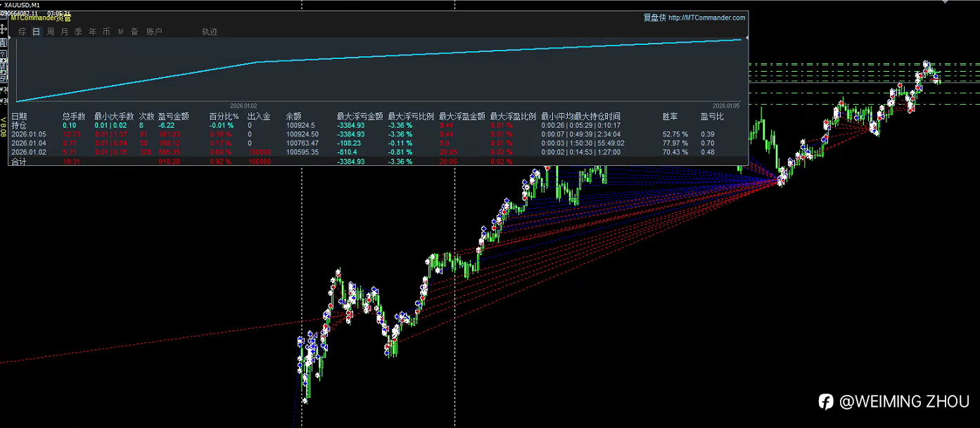The height and width of the screenshot is (428, 980).
Task: Click the 胜率 column header
Action: click(x=670, y=117)
